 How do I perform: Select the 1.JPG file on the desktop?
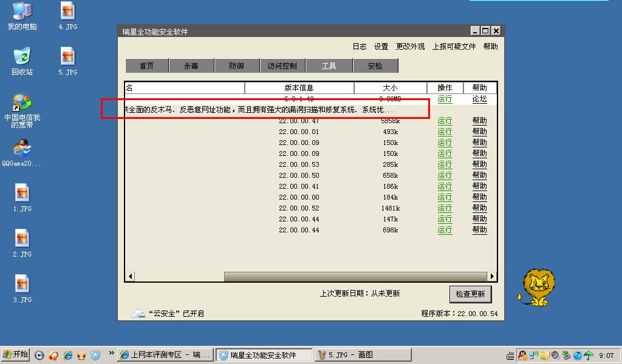tap(22, 198)
